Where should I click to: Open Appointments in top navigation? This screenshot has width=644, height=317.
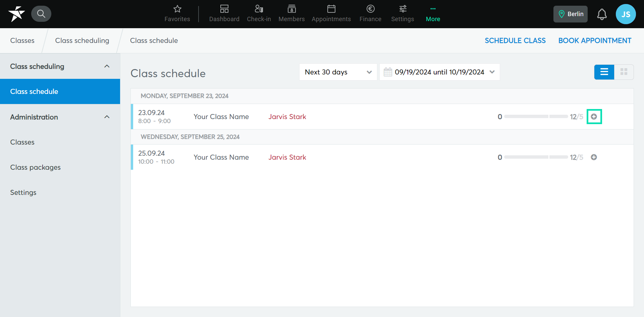331,14
